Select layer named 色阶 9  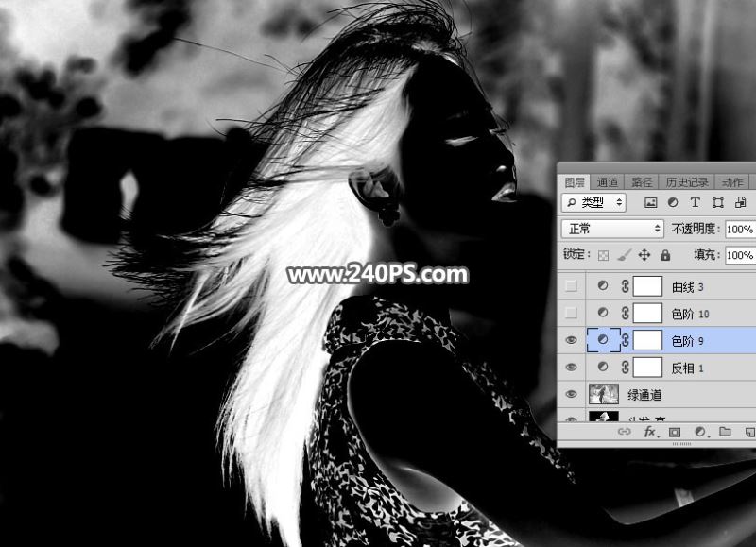point(687,341)
